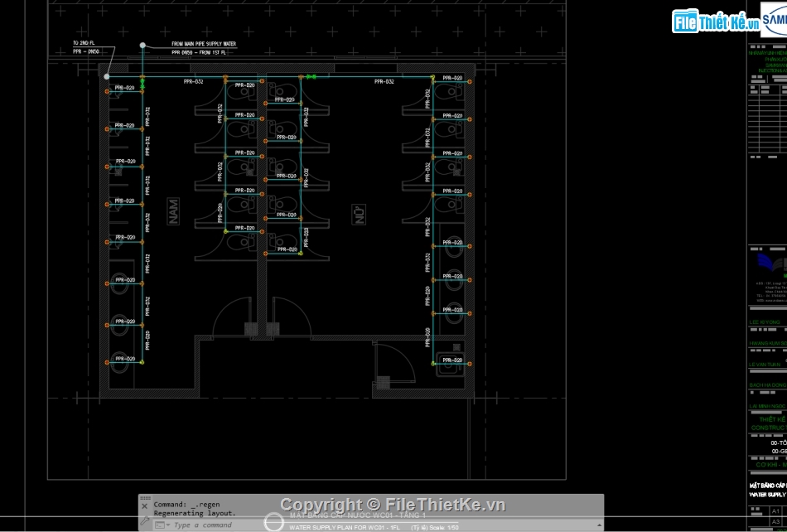
Task: Select the 'NỮ' room label
Action: pyautogui.click(x=359, y=215)
